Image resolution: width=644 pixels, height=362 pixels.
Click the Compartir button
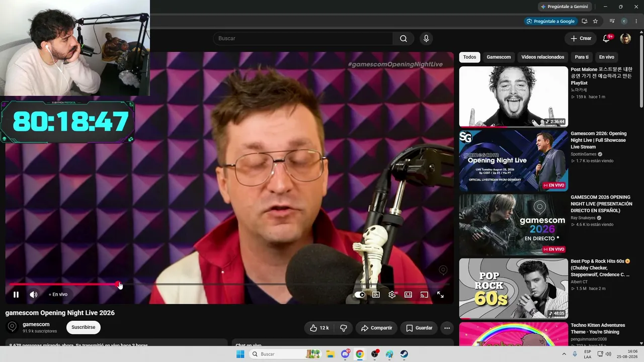click(376, 328)
